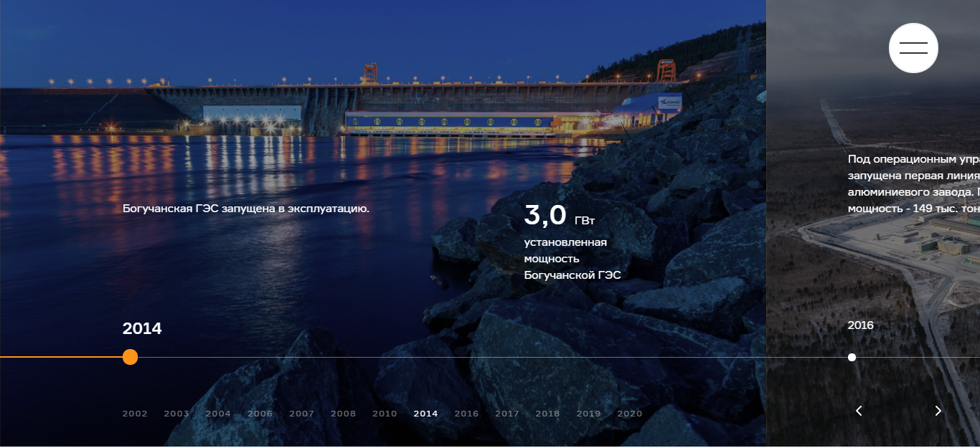Screen dimensions: 980x448
Task: Jump to year 2002 on the timeline
Action: point(135,414)
